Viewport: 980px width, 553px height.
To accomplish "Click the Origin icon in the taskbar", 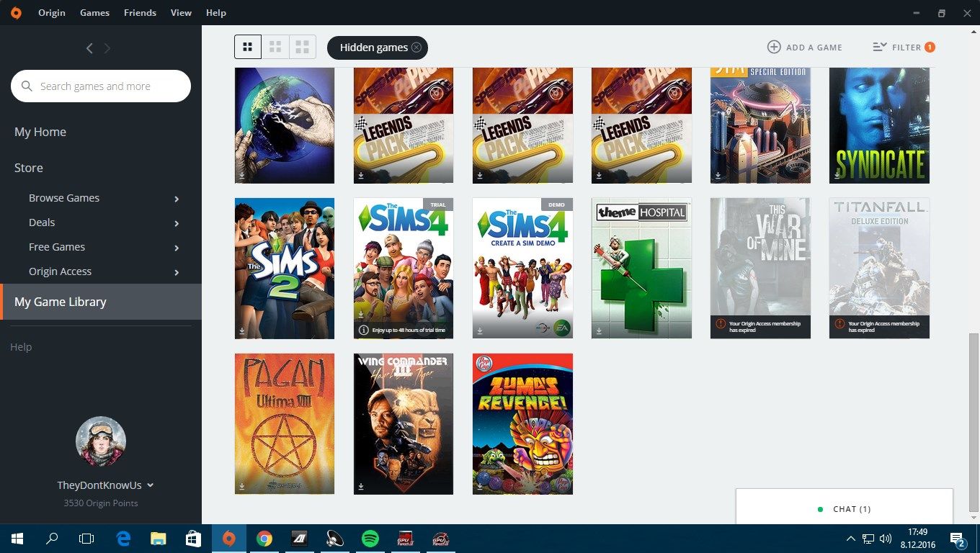I will pyautogui.click(x=229, y=539).
